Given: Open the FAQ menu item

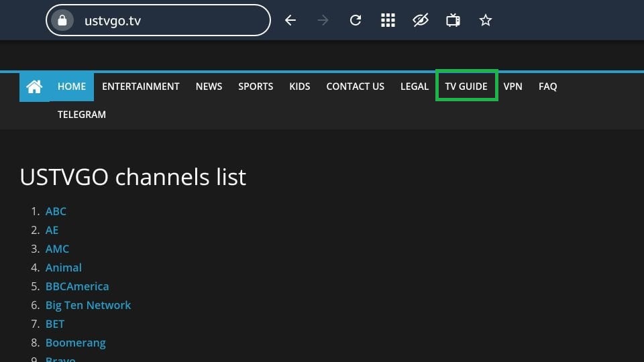Looking at the screenshot, I should 547,86.
